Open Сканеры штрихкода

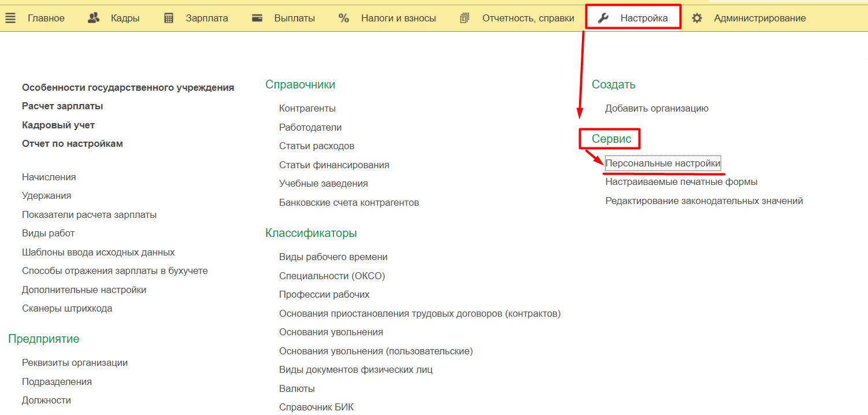tap(67, 308)
